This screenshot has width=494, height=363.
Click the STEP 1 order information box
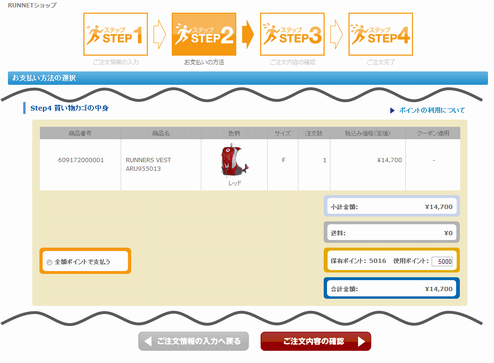[115, 34]
